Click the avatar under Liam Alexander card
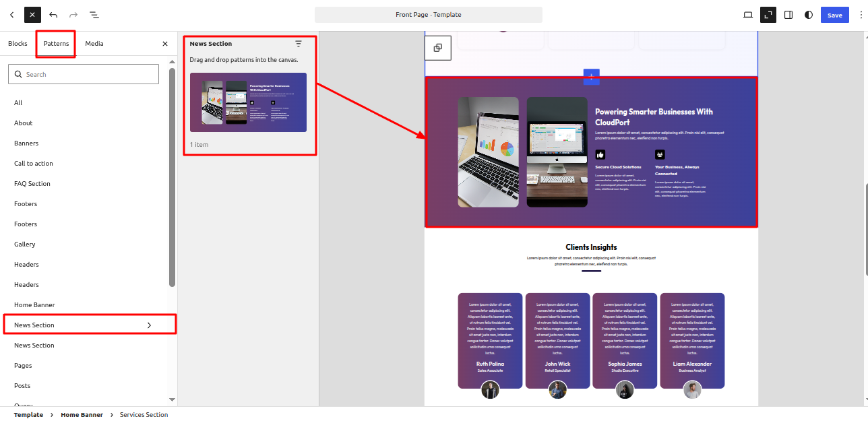The image size is (868, 423). (692, 390)
